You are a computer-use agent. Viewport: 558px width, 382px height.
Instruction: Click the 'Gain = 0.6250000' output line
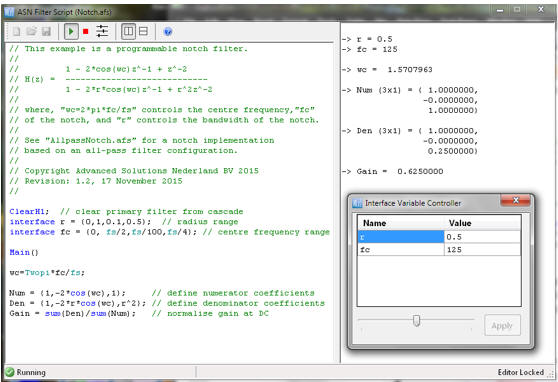pyautogui.click(x=393, y=171)
